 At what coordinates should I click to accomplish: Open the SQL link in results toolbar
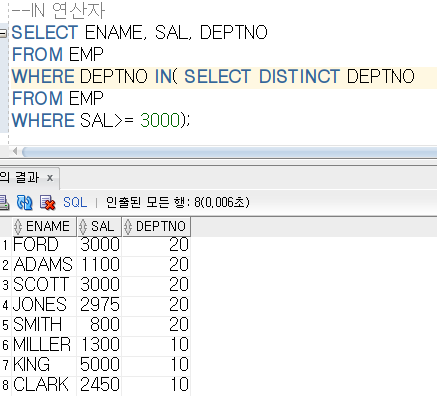coord(75,202)
